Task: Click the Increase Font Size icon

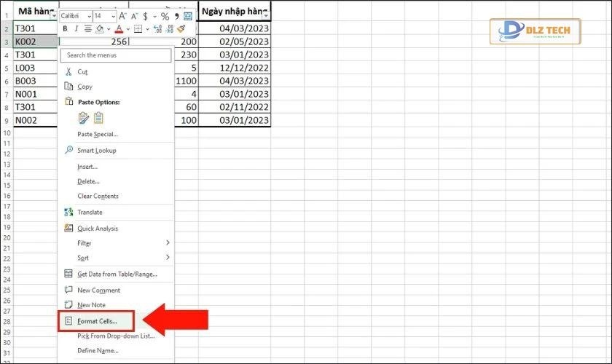Action: click(x=122, y=16)
